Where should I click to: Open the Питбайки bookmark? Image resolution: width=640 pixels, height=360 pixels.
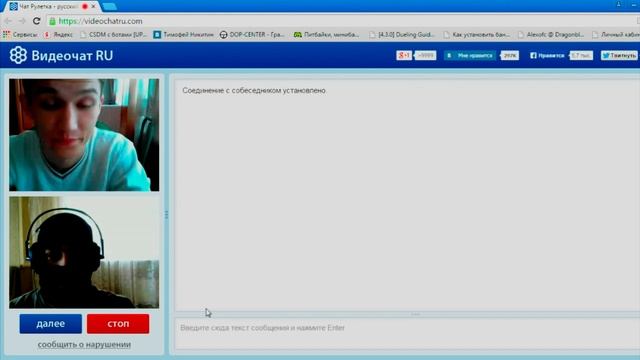327,35
